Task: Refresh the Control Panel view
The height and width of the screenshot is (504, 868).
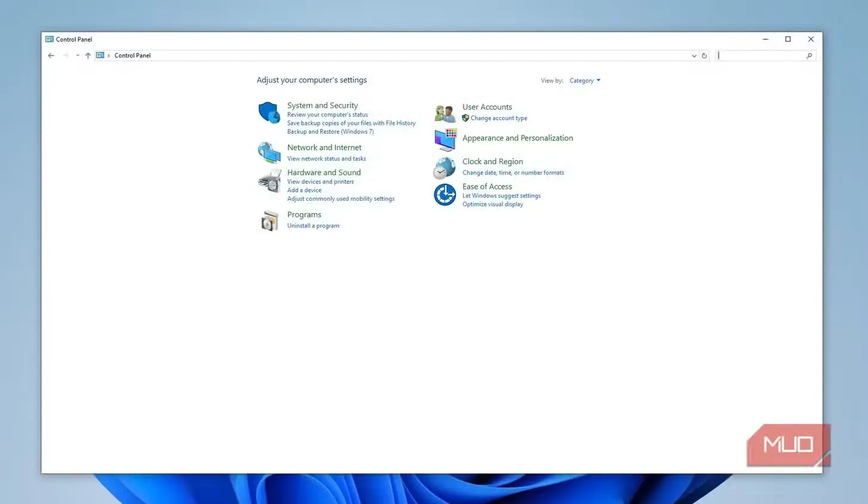Action: click(704, 56)
